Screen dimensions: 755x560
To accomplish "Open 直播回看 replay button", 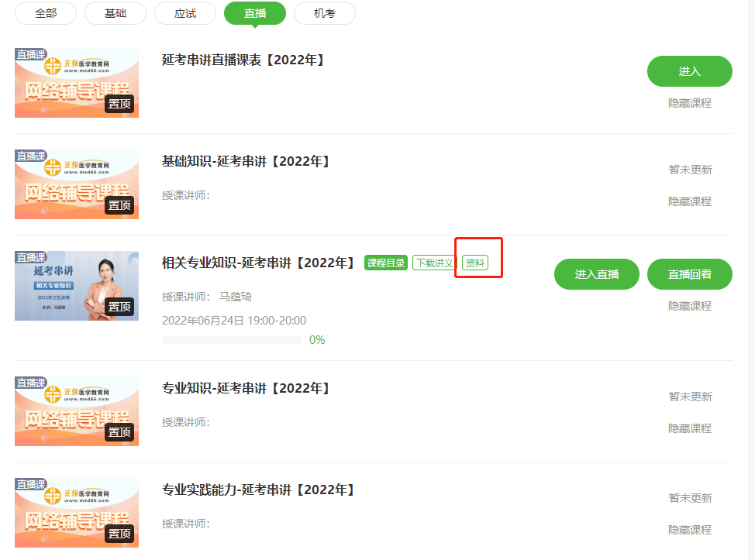I will click(x=690, y=274).
